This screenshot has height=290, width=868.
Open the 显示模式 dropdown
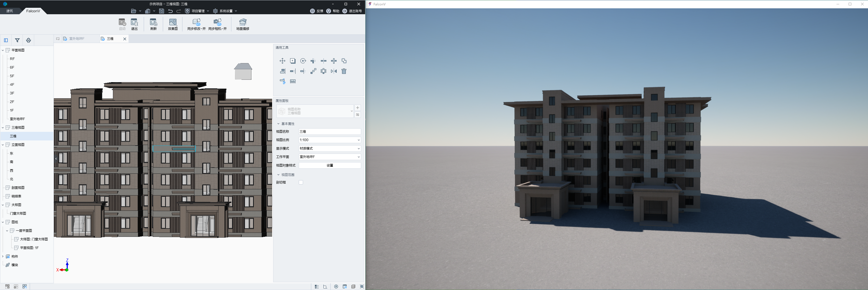pos(330,148)
